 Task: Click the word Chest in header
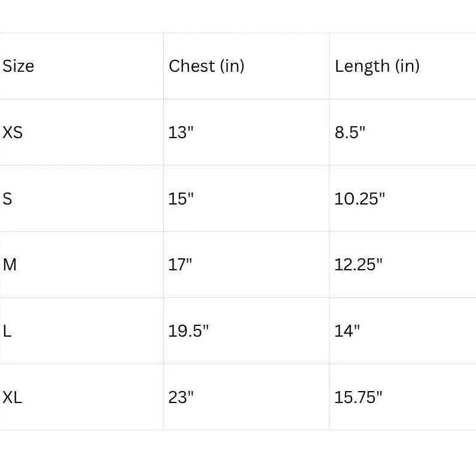tap(192, 66)
